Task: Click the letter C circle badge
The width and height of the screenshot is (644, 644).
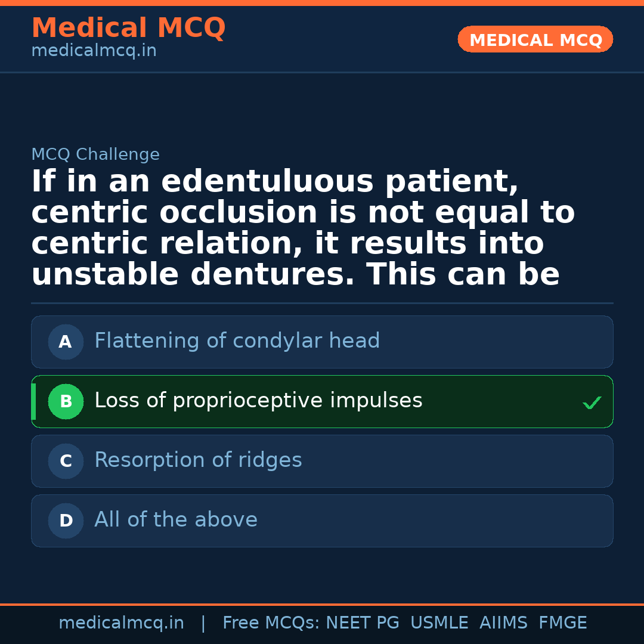Action: 66,462
